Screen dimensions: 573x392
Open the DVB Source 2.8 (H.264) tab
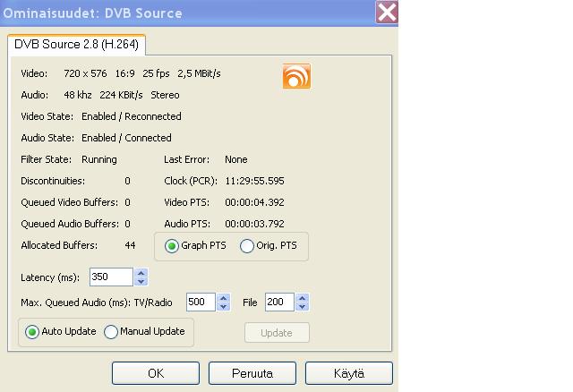76,44
